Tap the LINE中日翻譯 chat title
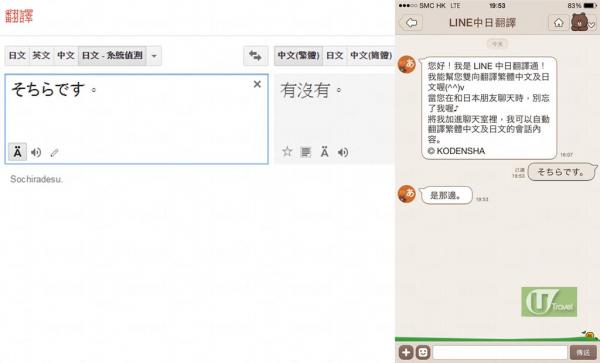The width and height of the screenshot is (600, 363). point(483,23)
